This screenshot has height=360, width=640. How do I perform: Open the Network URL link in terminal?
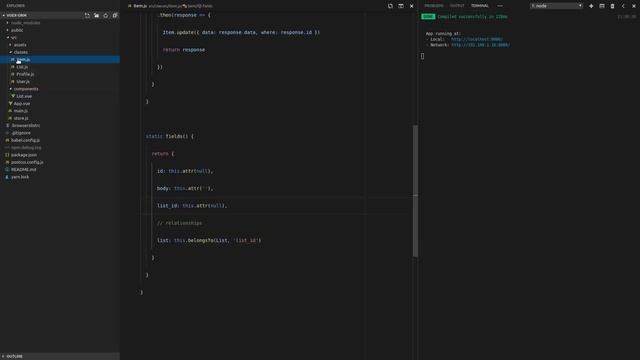coord(480,45)
